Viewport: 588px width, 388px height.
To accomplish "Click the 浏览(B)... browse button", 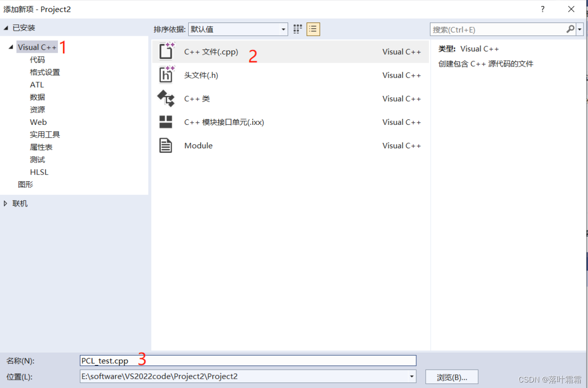I will point(452,377).
